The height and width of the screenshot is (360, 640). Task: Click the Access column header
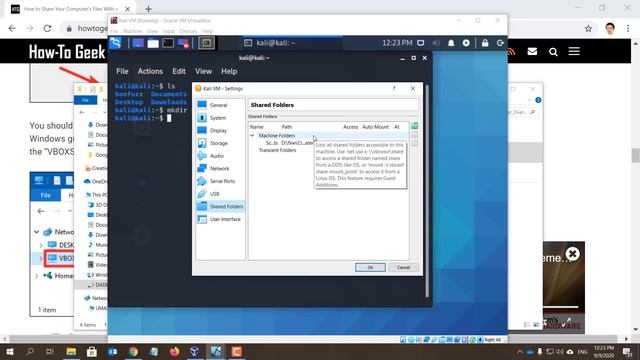[x=350, y=127]
